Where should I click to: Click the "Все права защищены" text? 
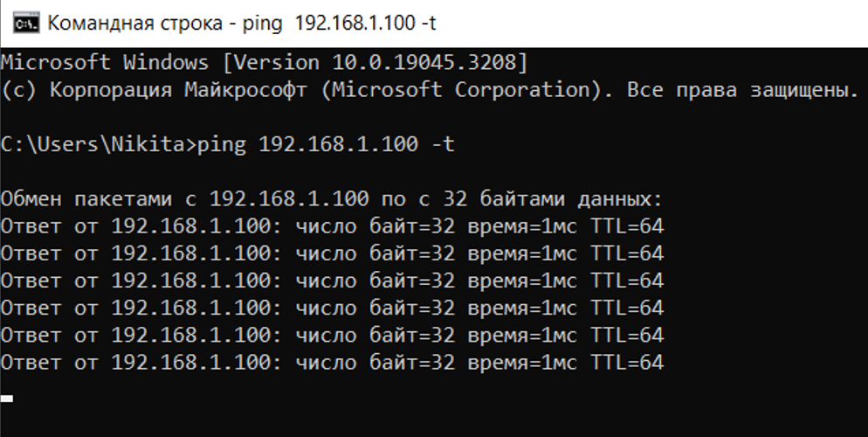pos(742,90)
